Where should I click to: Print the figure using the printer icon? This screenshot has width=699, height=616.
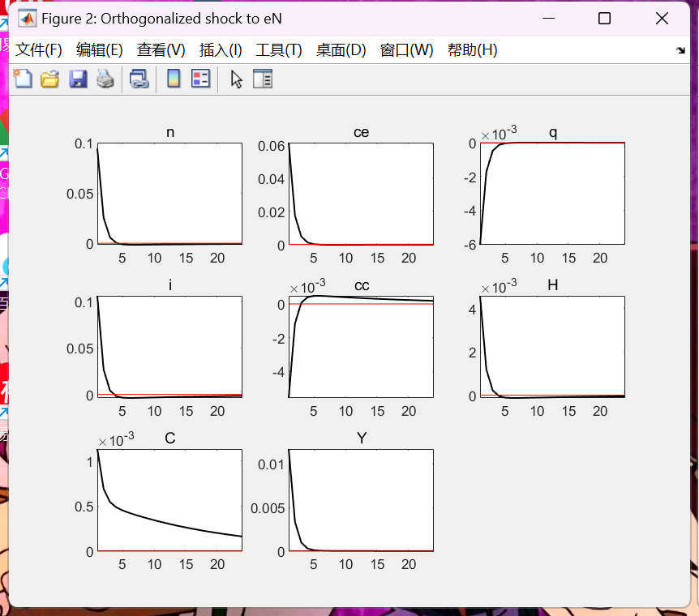pos(105,78)
